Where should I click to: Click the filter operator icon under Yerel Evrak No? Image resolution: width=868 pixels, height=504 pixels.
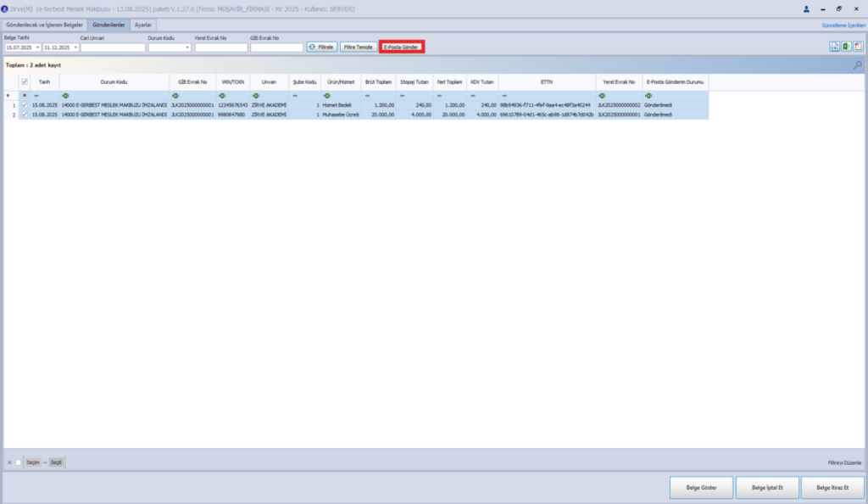[602, 96]
